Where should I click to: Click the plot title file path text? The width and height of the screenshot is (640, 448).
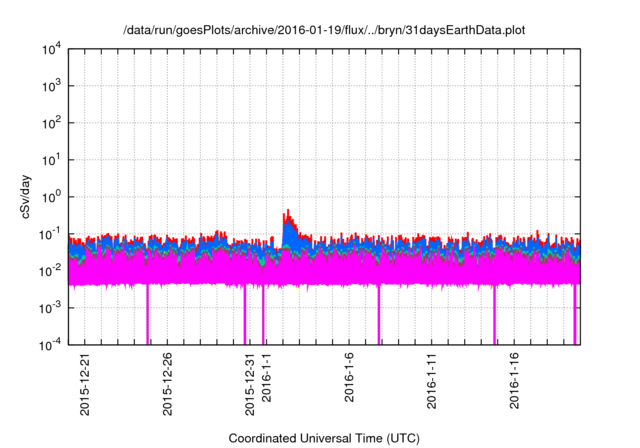coord(324,30)
